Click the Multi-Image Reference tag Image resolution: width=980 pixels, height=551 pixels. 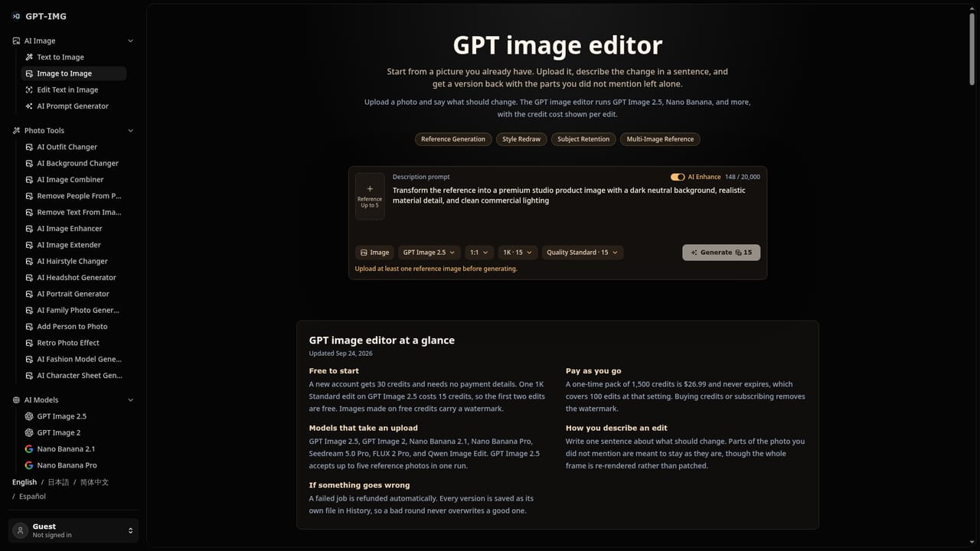[x=660, y=139]
